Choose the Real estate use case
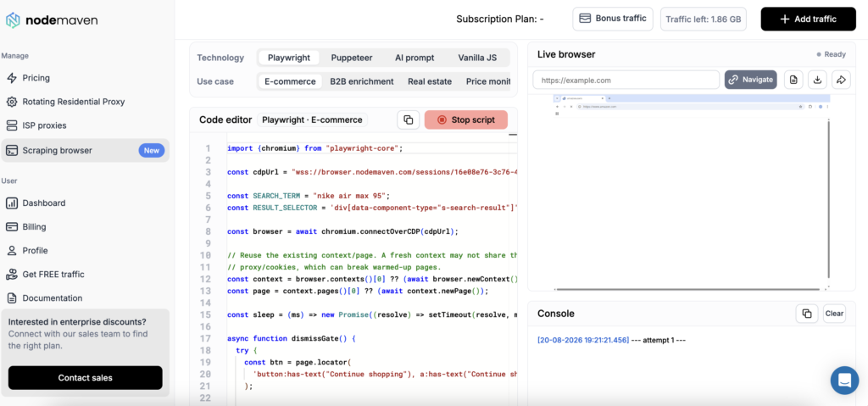The width and height of the screenshot is (868, 406). coord(430,81)
